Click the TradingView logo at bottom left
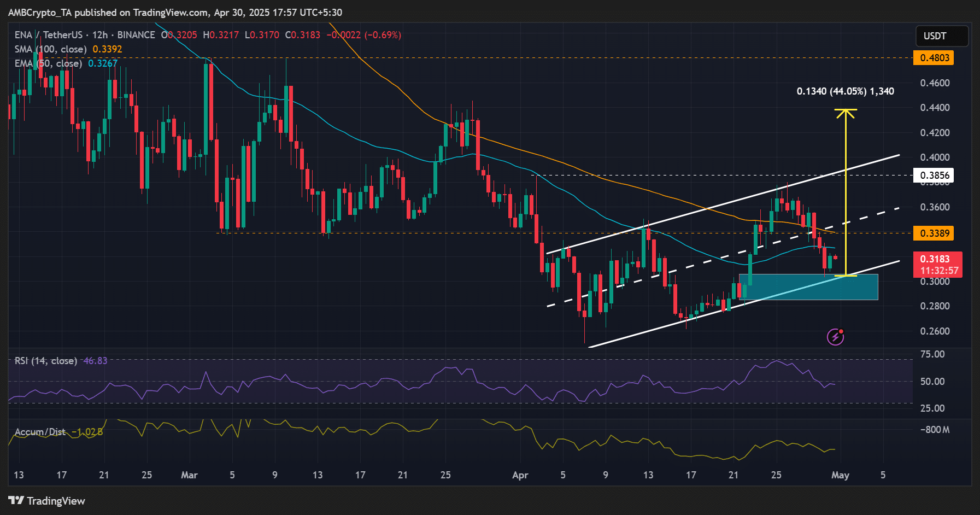This screenshot has width=980, height=515. [16, 500]
